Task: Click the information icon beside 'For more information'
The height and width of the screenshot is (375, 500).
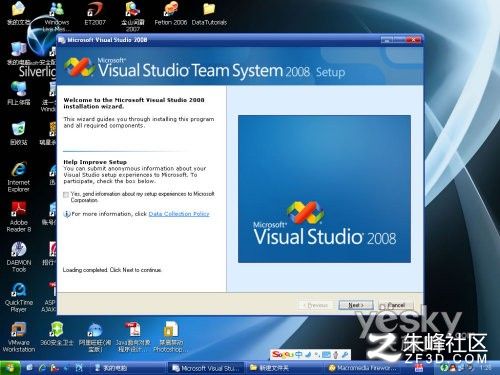Action: coord(67,214)
